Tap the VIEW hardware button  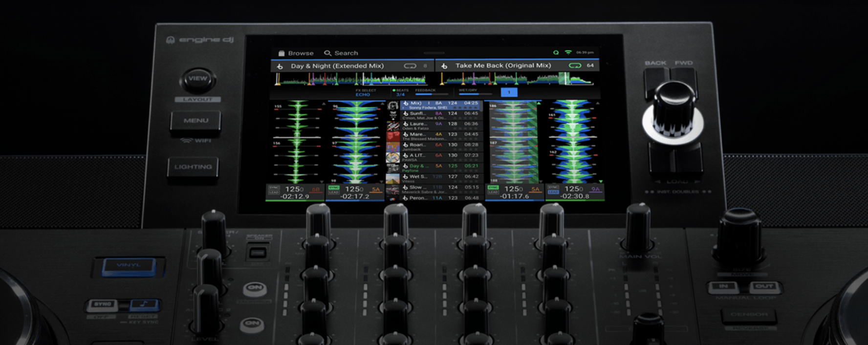click(197, 80)
